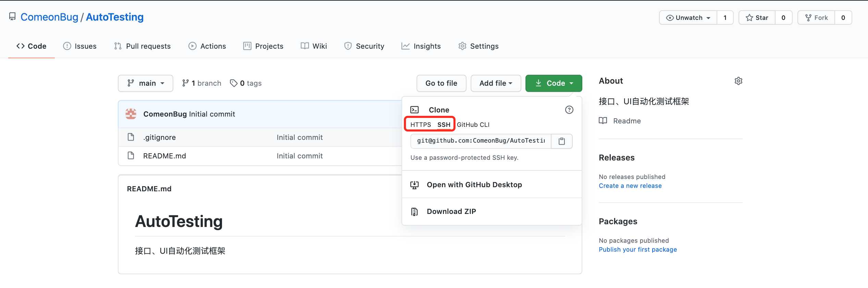View the Insights tab
Screen dimensions: 868x288
pyautogui.click(x=421, y=46)
